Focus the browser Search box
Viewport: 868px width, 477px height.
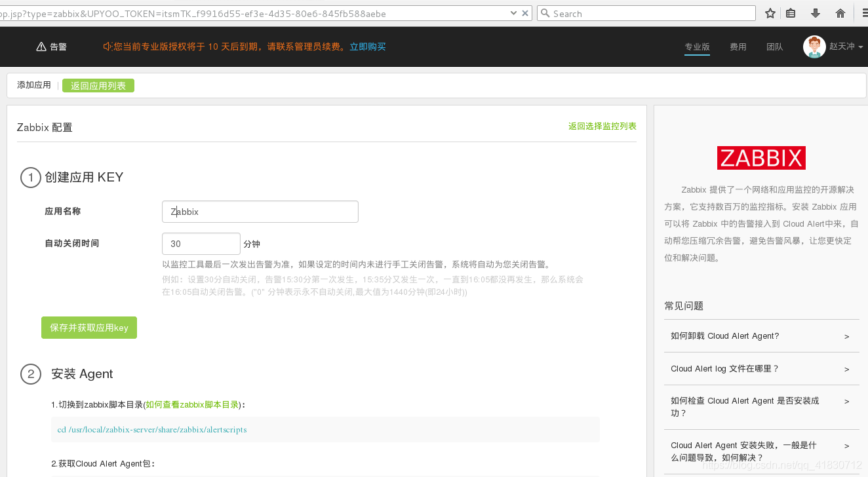click(646, 13)
